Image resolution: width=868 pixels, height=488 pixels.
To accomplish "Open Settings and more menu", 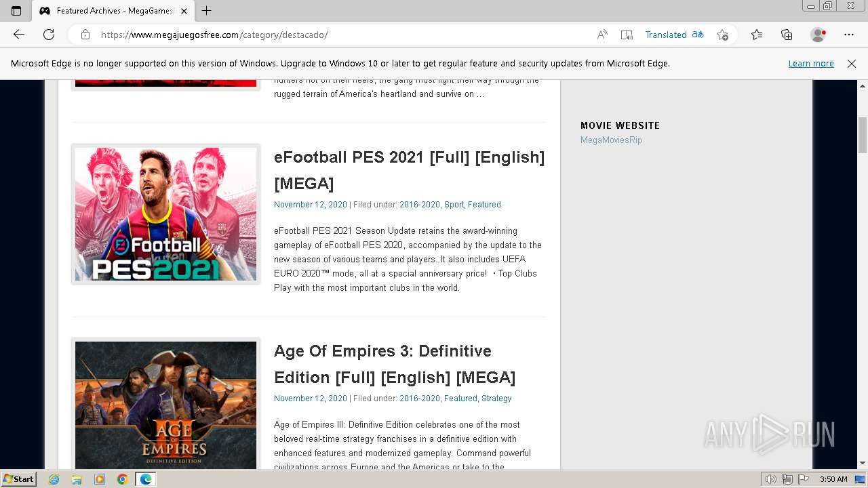I will (849, 35).
